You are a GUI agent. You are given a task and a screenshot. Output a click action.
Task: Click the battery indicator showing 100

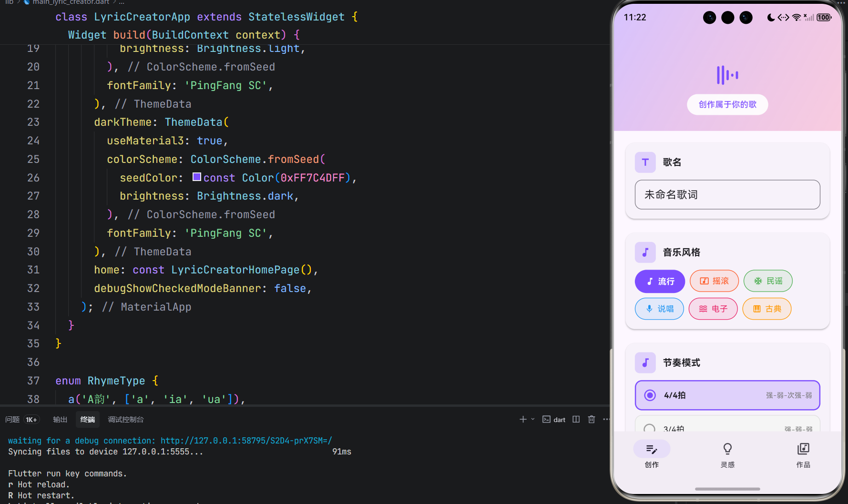point(824,18)
